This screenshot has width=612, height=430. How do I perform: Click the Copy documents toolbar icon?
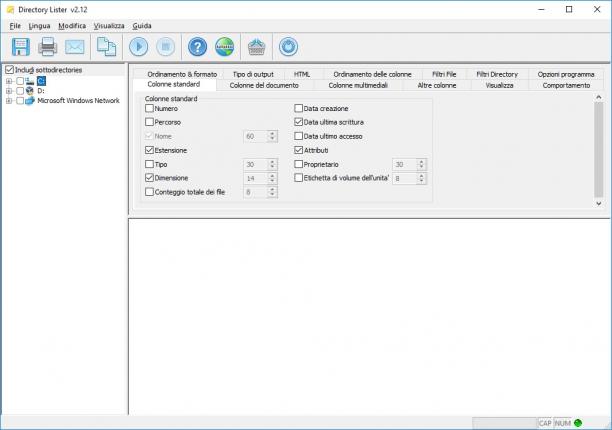coord(106,47)
